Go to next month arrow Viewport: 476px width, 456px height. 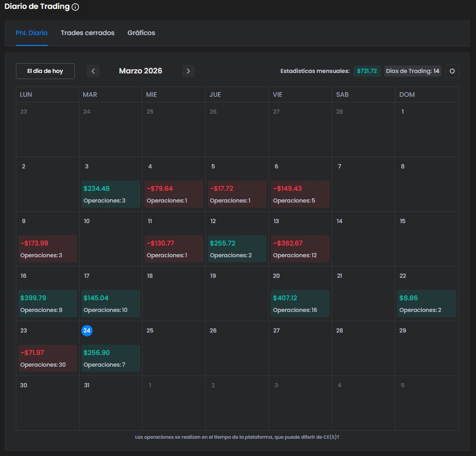[x=188, y=71]
